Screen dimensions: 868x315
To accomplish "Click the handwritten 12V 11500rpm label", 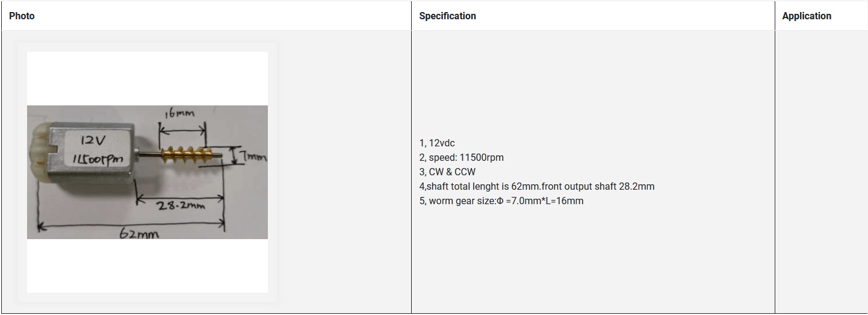I will [96, 150].
